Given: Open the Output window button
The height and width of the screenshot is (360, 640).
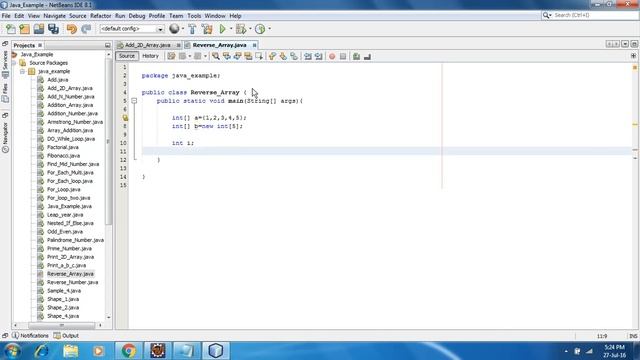Looking at the screenshot, I should coord(66,336).
